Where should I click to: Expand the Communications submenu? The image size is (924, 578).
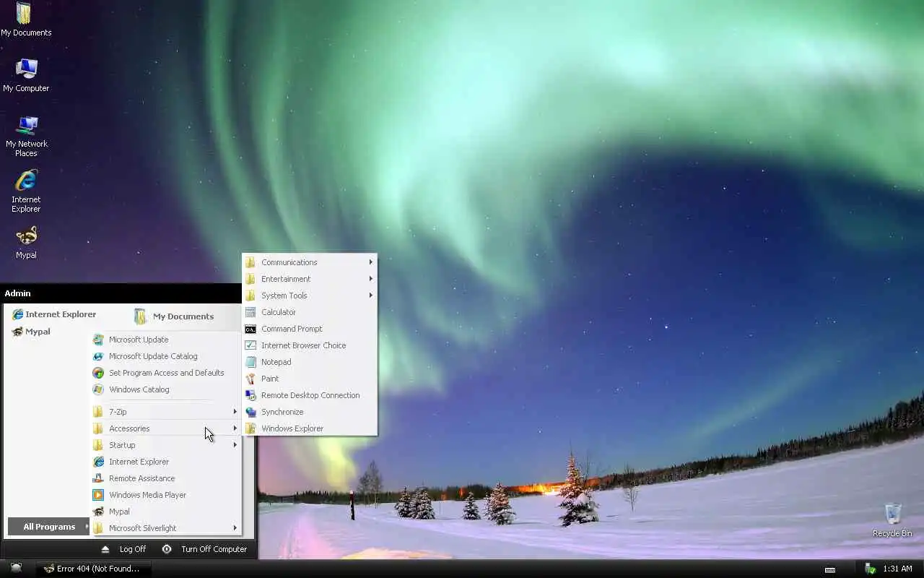click(310, 262)
